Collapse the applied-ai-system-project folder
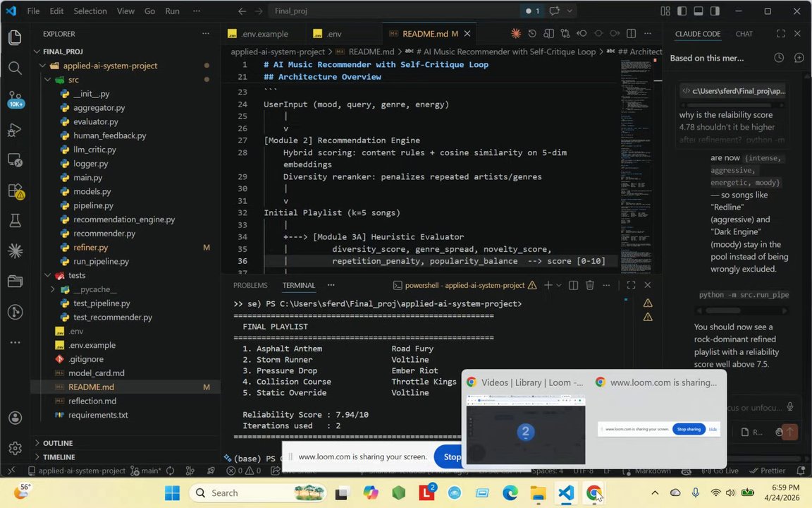The height and width of the screenshot is (508, 812). (42, 66)
